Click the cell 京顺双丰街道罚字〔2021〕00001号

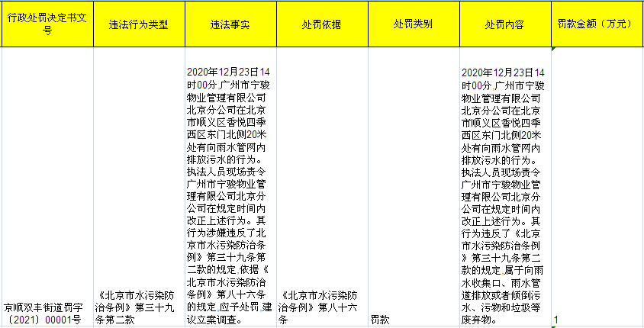47,187
